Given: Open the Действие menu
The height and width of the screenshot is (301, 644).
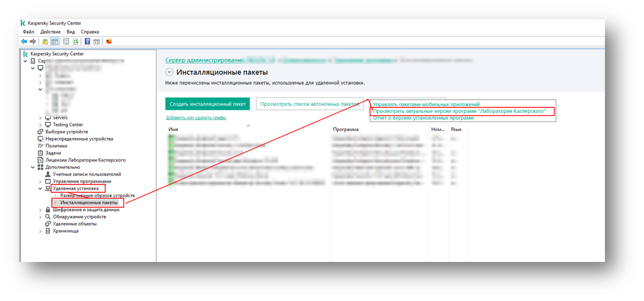Looking at the screenshot, I should pyautogui.click(x=50, y=32).
